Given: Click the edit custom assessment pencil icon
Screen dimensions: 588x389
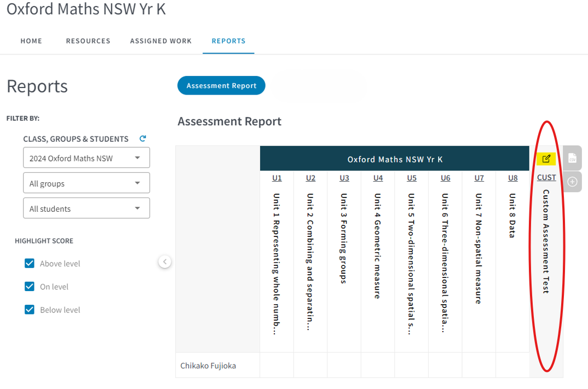Looking at the screenshot, I should [x=546, y=159].
